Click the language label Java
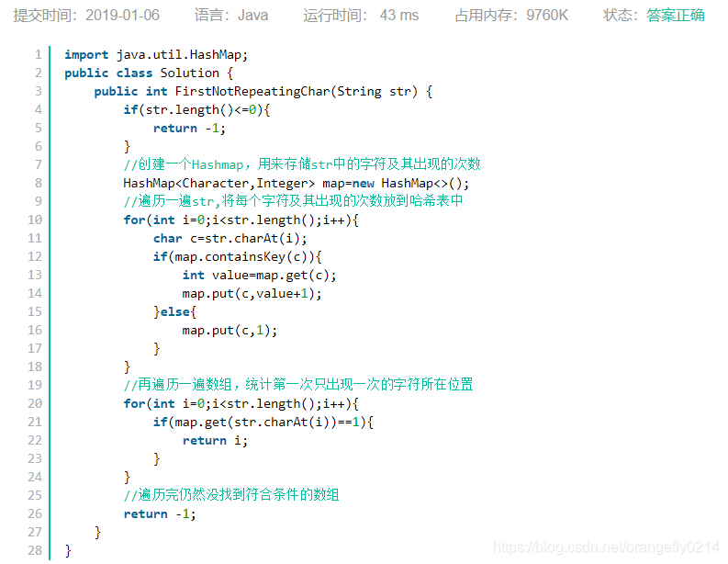Screen dimensions: 728x564 click(253, 16)
